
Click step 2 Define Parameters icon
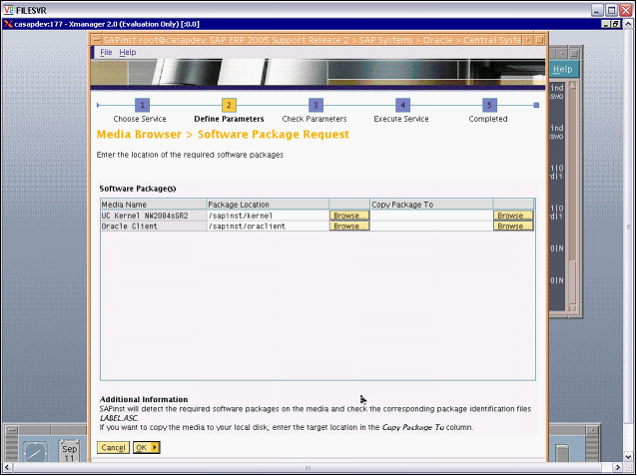(x=229, y=104)
